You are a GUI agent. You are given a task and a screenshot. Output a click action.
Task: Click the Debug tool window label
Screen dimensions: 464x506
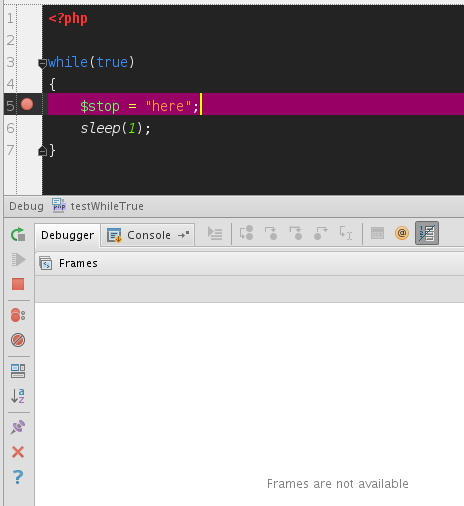click(26, 206)
